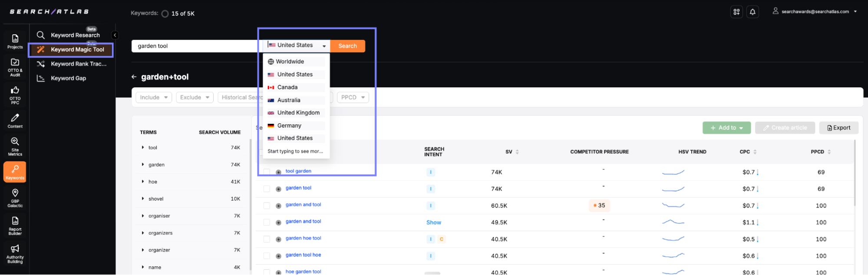Click the keyword quota progress ring

(x=165, y=14)
